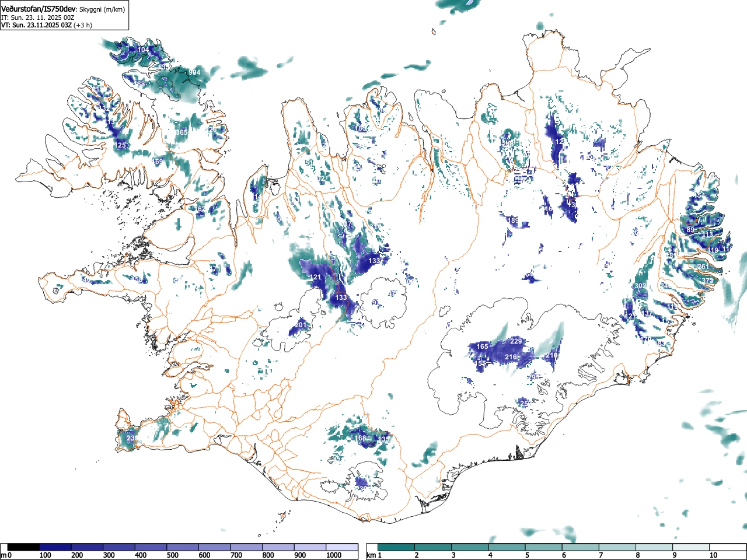Click the 302 value in East Iceland
Image resolution: width=747 pixels, height=560 pixels.
point(640,286)
